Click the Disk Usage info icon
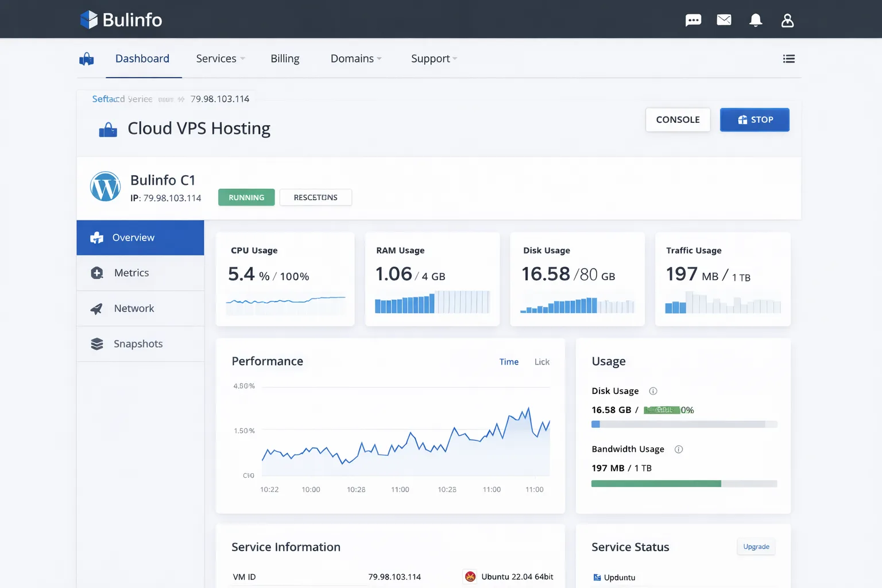This screenshot has width=882, height=588. tap(653, 391)
